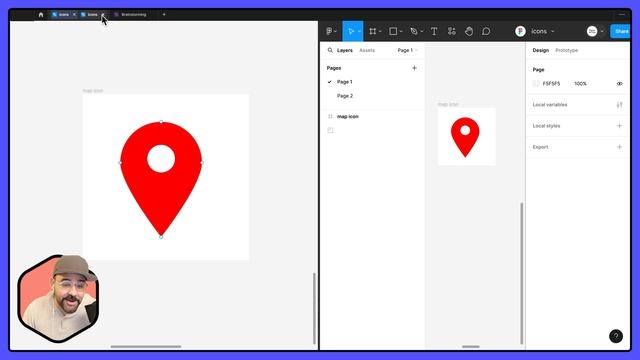Toggle page background visibility eye
This screenshot has width=640, height=360.
coord(619,84)
